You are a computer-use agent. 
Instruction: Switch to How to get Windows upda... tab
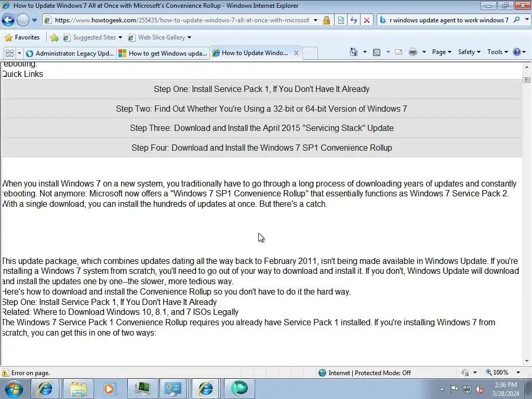[x=163, y=54]
